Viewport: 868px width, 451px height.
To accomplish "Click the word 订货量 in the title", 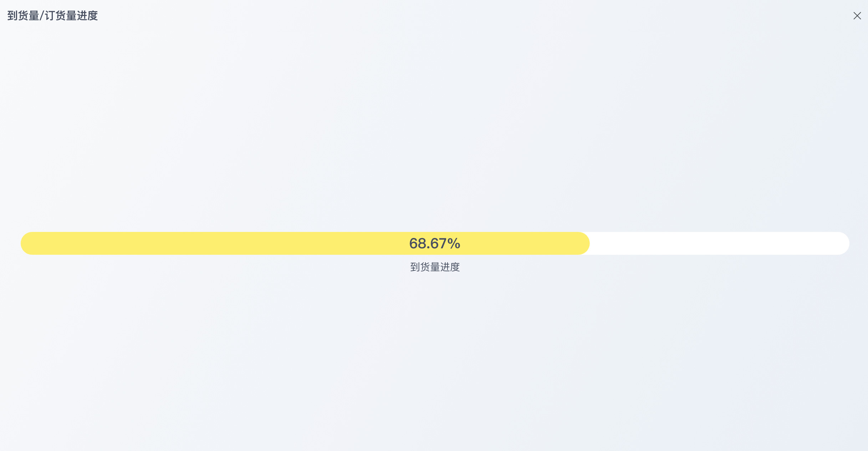I will (61, 16).
